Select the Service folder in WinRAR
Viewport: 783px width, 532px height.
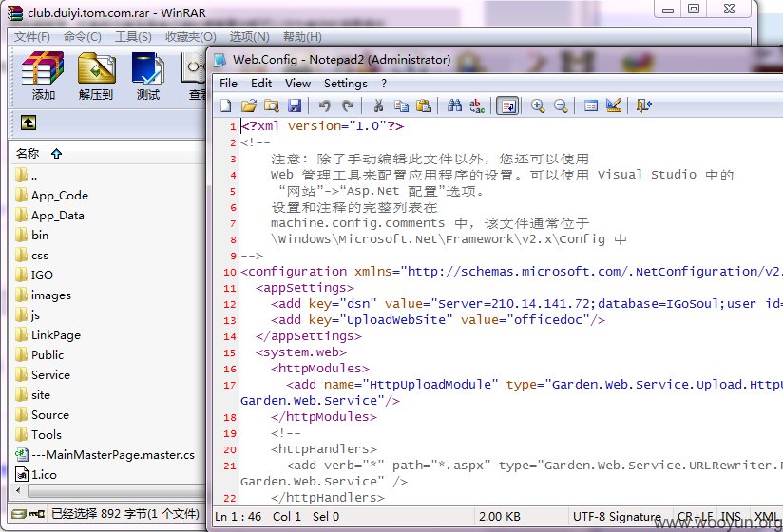point(43,375)
